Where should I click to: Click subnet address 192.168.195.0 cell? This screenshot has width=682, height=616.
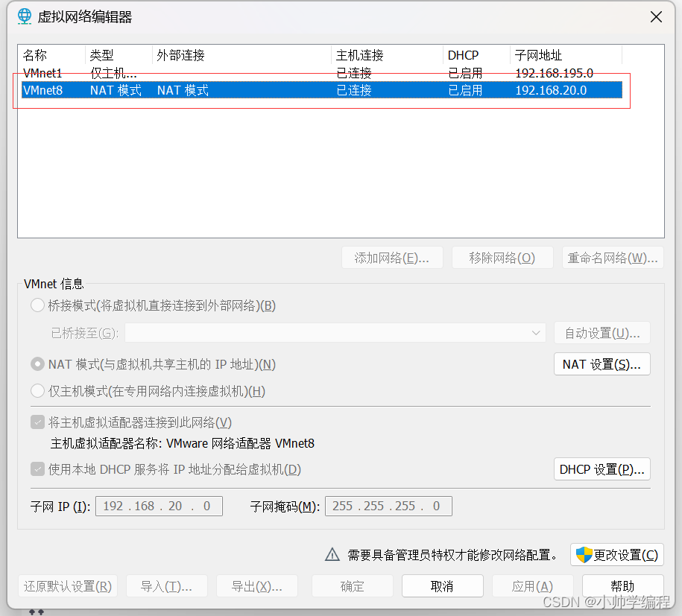pos(554,72)
